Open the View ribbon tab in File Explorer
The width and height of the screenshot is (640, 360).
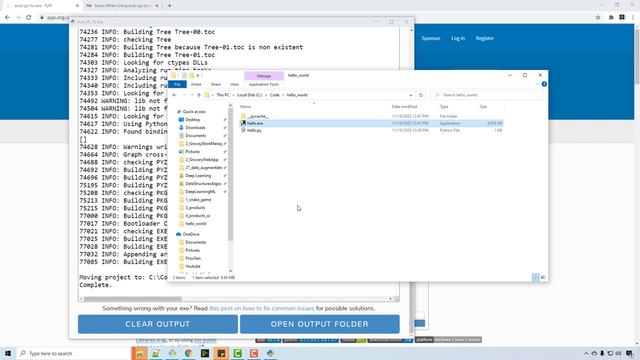point(234,84)
